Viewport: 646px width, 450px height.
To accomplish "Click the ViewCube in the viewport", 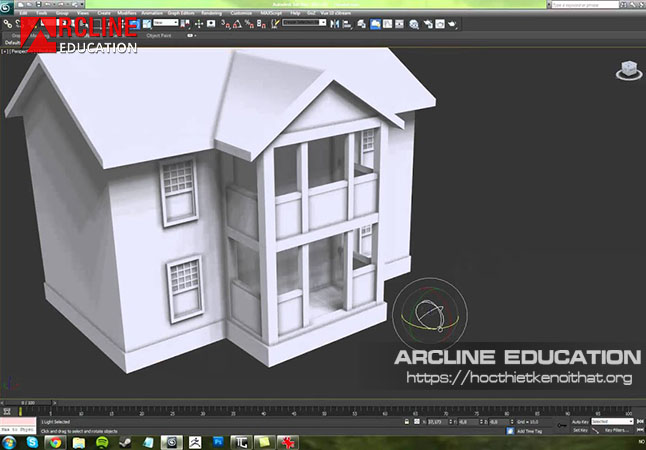I will coord(628,69).
